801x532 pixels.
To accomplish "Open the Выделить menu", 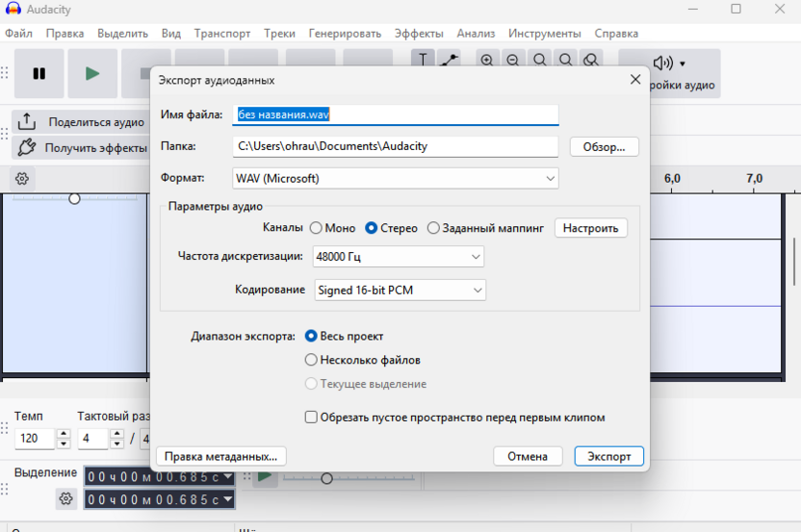I will click(122, 33).
